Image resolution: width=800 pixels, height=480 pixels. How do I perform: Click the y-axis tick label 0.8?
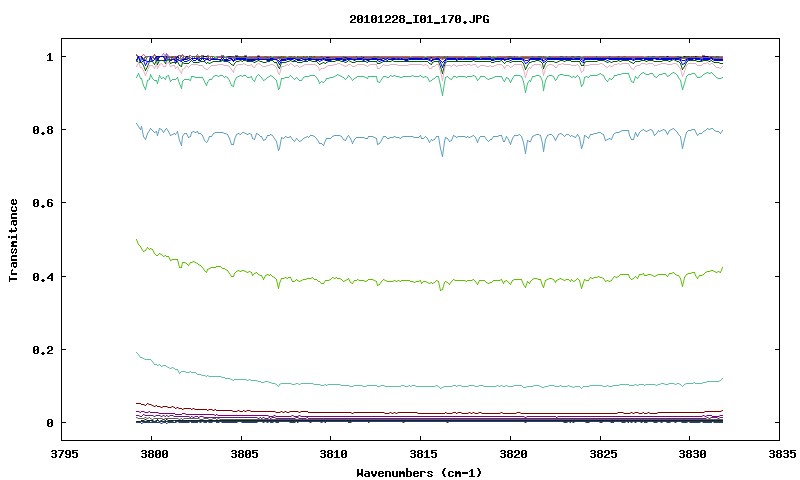(43, 130)
